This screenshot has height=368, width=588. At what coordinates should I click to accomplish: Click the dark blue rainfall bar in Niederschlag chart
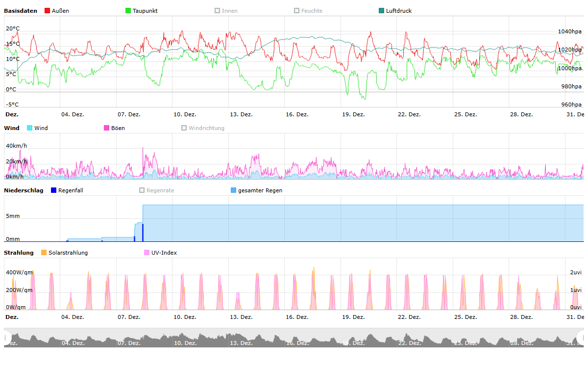click(143, 233)
